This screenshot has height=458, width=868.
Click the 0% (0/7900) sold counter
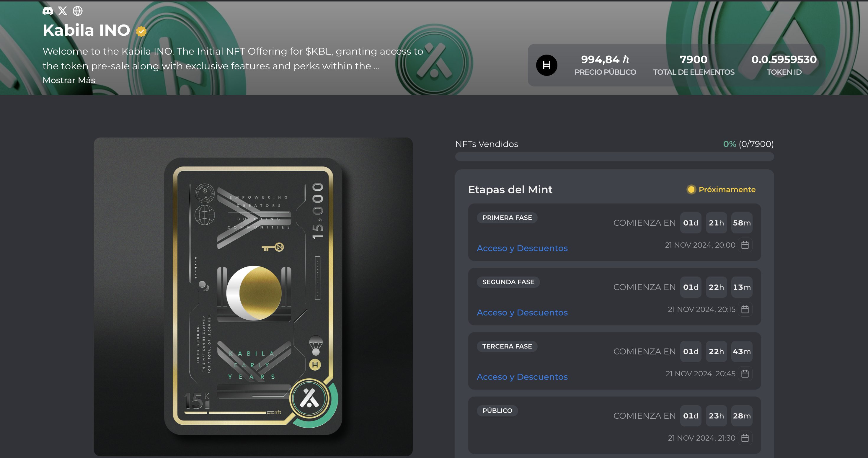pyautogui.click(x=748, y=144)
